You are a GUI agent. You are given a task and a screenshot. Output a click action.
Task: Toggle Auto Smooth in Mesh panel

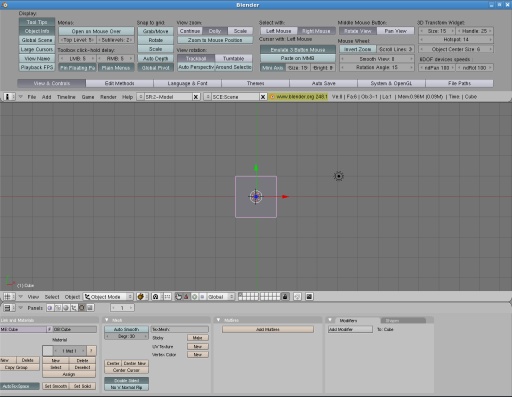click(127, 329)
